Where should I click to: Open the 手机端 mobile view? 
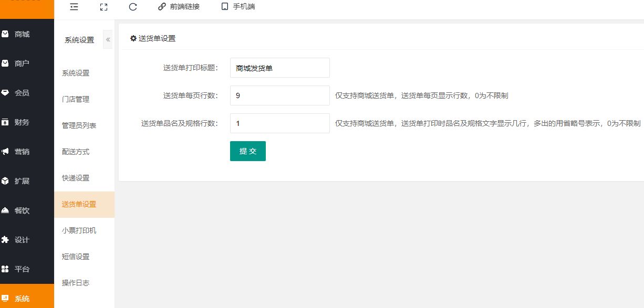tap(238, 7)
